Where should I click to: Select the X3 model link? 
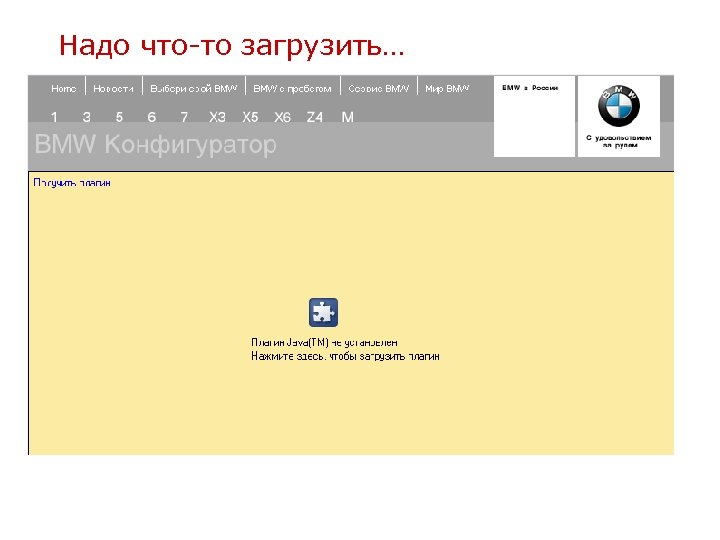tap(217, 117)
